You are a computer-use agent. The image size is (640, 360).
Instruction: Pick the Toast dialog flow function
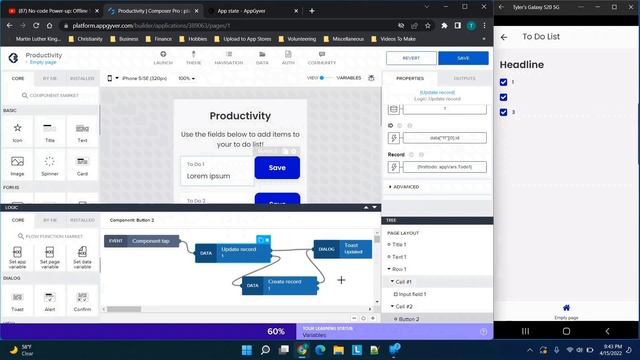coord(17,302)
